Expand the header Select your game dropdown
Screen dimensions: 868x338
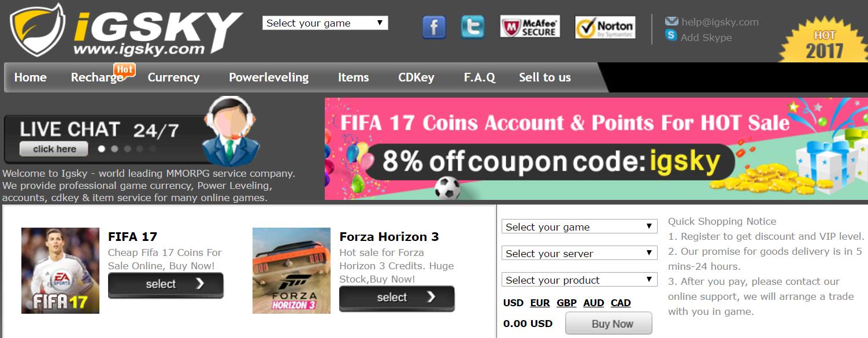325,23
